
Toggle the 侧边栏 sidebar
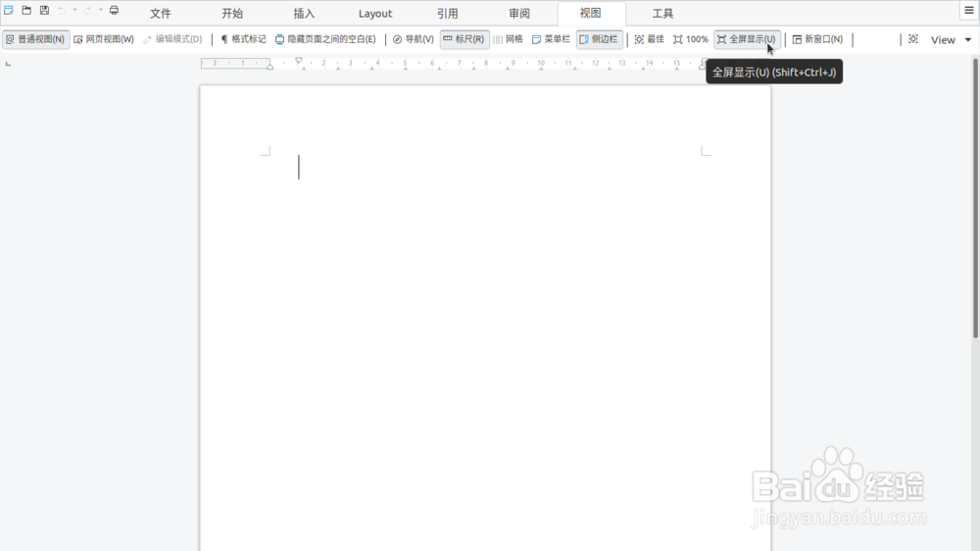click(x=599, y=39)
